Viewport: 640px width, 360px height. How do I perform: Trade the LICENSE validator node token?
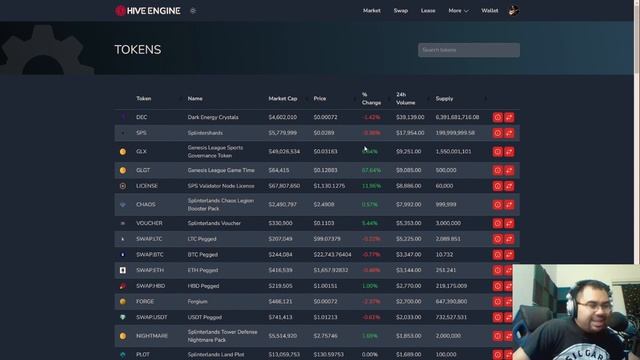point(509,186)
